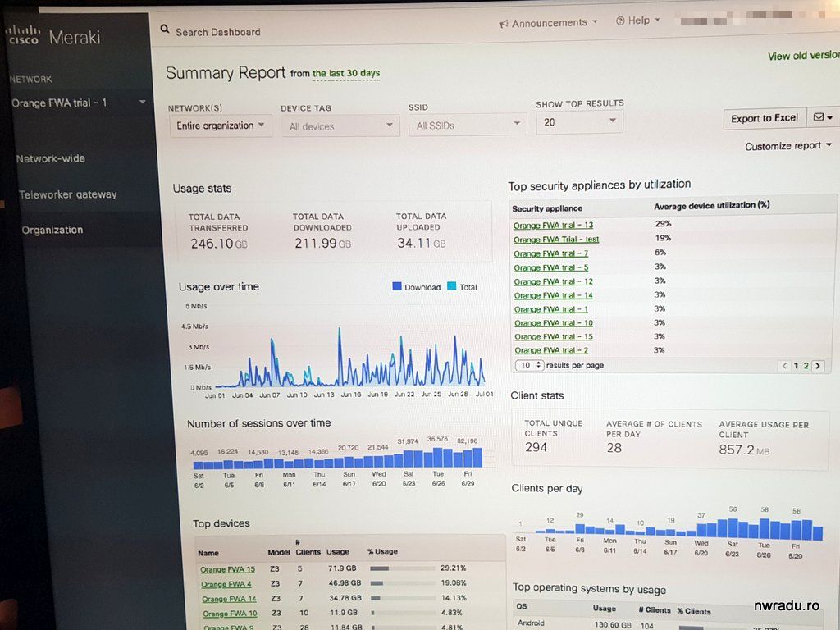Click the Total legend color square
The image size is (840, 630).
coord(452,286)
